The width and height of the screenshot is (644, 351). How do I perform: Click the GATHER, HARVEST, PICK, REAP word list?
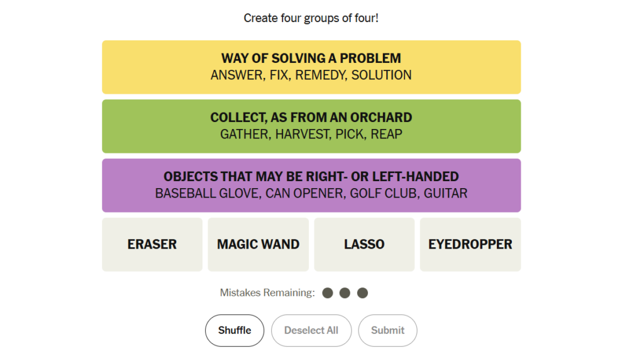pos(311,135)
